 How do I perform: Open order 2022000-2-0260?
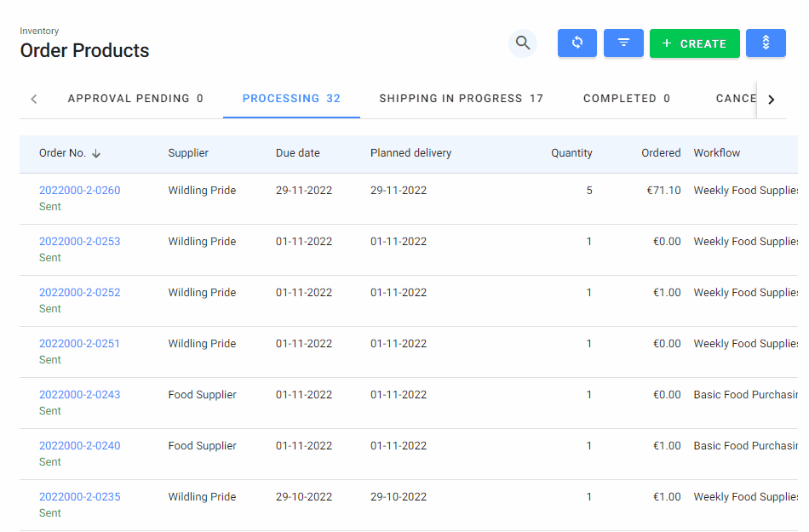pos(80,191)
